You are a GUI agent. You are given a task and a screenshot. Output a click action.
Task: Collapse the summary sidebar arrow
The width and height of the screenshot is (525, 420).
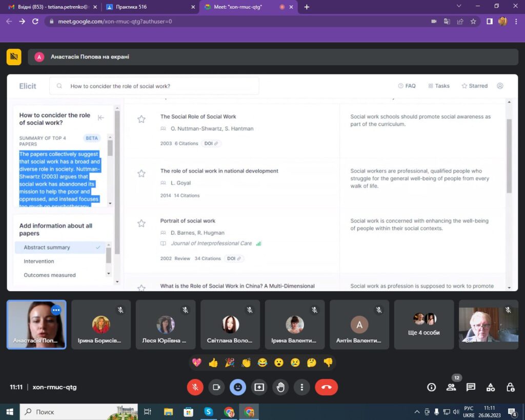[101, 117]
